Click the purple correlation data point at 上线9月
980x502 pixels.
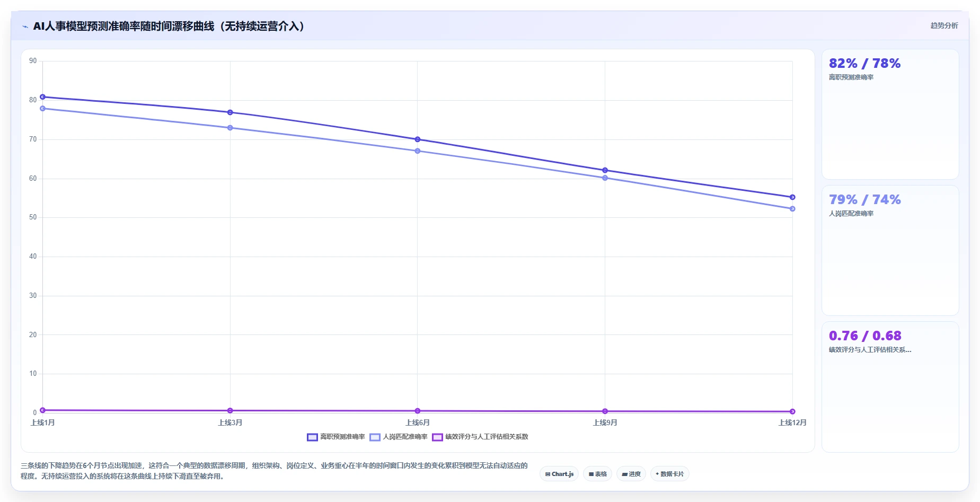(x=605, y=411)
